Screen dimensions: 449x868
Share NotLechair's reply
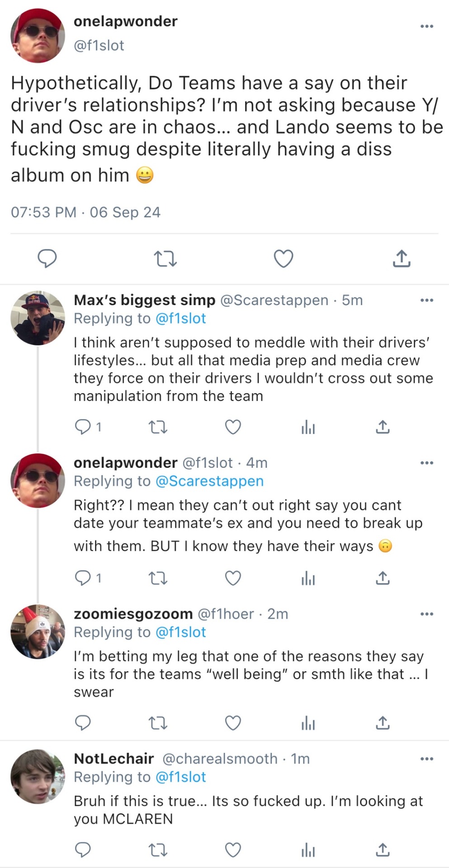383,850
